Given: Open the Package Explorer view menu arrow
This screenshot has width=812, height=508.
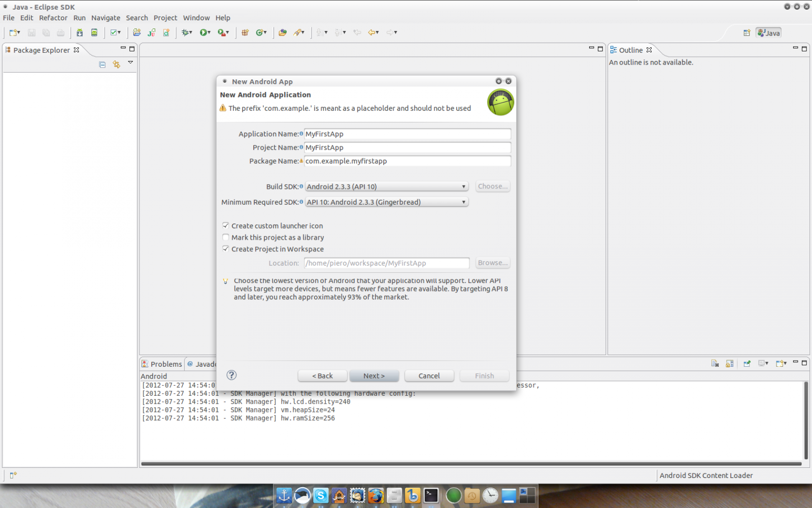Looking at the screenshot, I should [130, 62].
